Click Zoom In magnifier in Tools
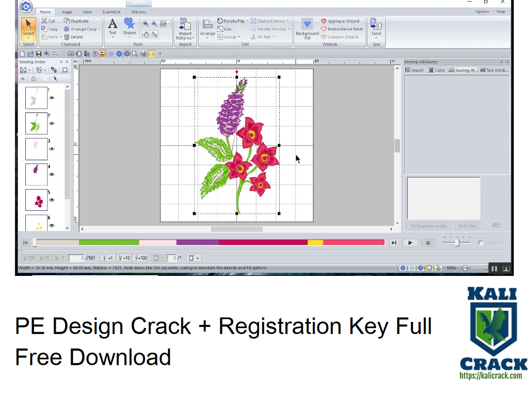This screenshot has height=395, width=532. click(145, 24)
